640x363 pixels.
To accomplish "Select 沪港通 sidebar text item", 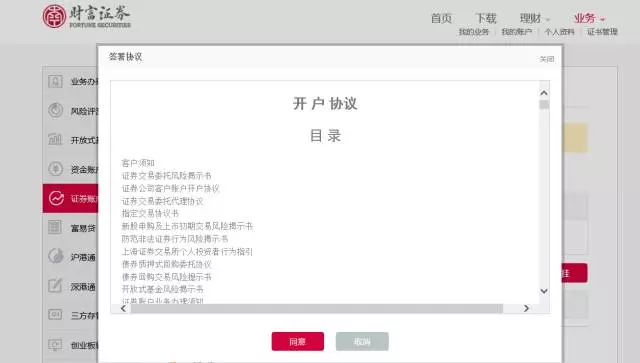I will [x=83, y=257].
